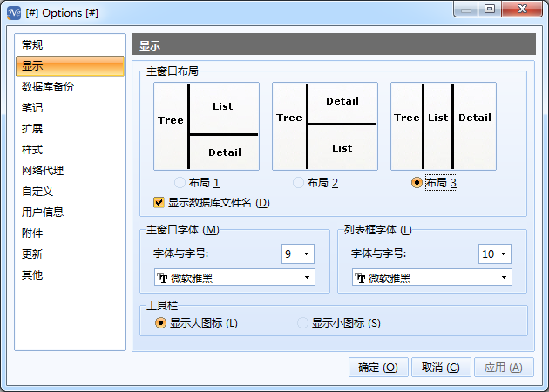Select the Tree-Detail-over-List layout thumbnail
The width and height of the screenshot is (549, 392).
tap(324, 125)
